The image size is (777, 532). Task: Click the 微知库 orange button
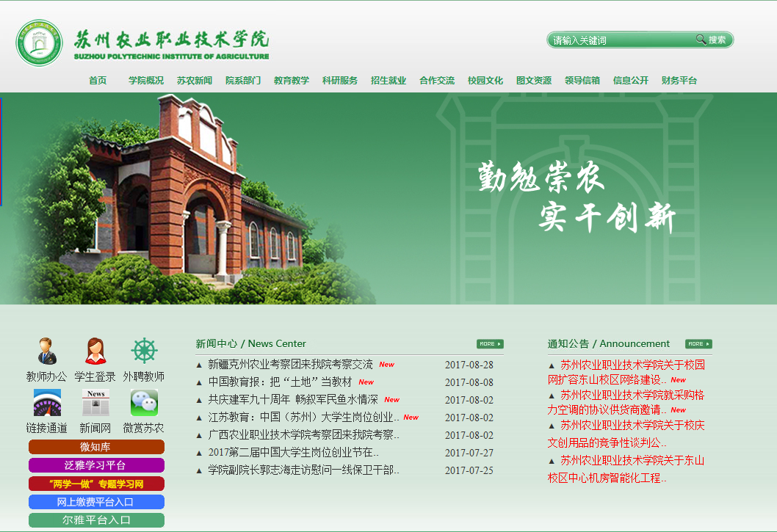tap(96, 447)
